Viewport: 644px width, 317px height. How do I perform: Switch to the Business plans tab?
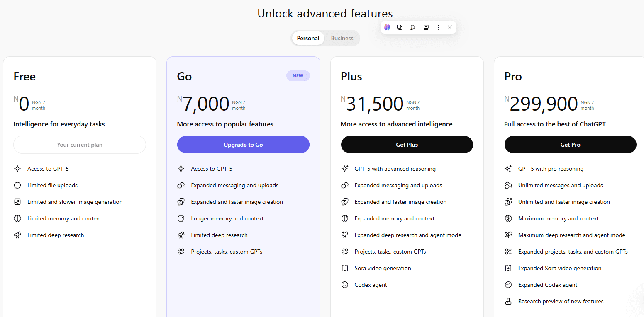point(342,38)
